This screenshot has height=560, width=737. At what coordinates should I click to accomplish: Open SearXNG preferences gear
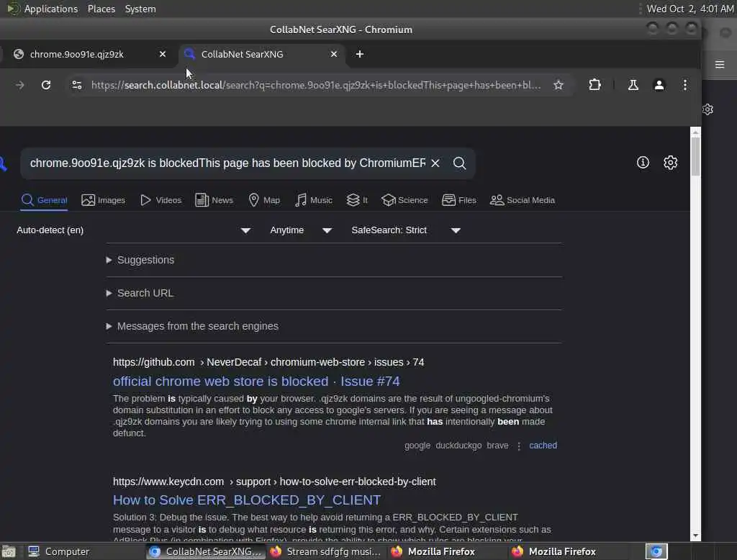click(x=670, y=163)
